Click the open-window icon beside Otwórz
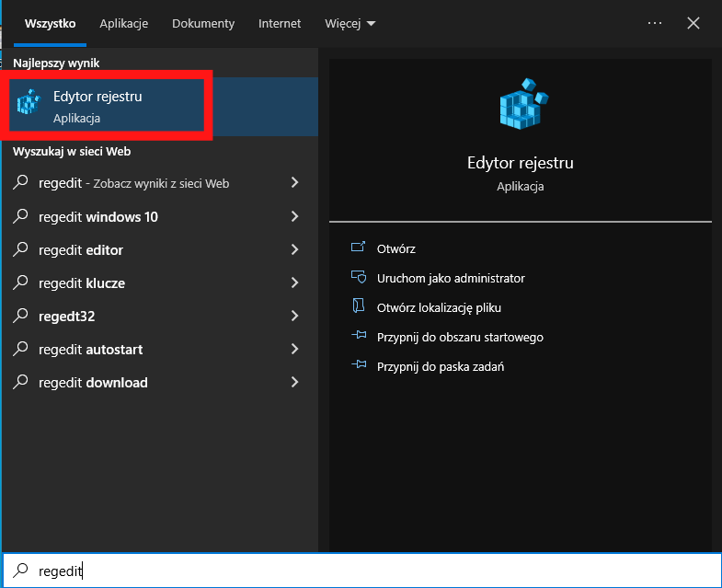722x588 pixels. coord(358,247)
